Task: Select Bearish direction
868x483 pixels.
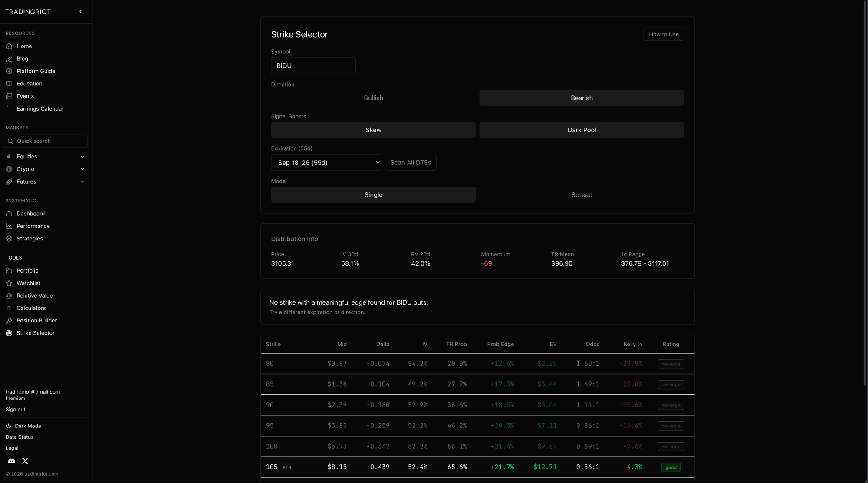Action: click(x=582, y=98)
